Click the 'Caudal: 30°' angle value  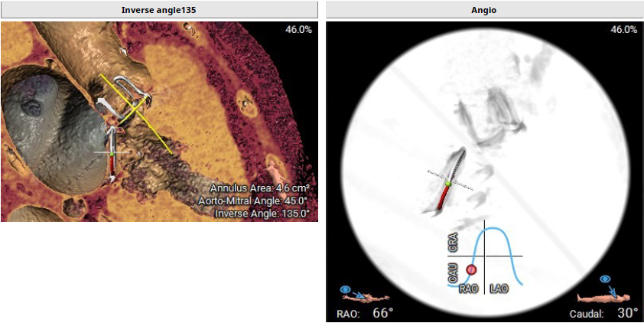pos(603,313)
